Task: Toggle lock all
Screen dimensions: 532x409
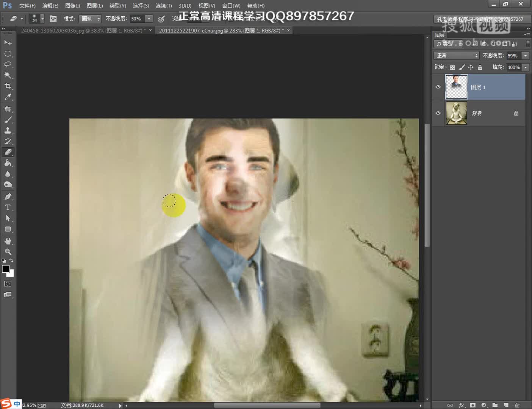Action: click(480, 67)
